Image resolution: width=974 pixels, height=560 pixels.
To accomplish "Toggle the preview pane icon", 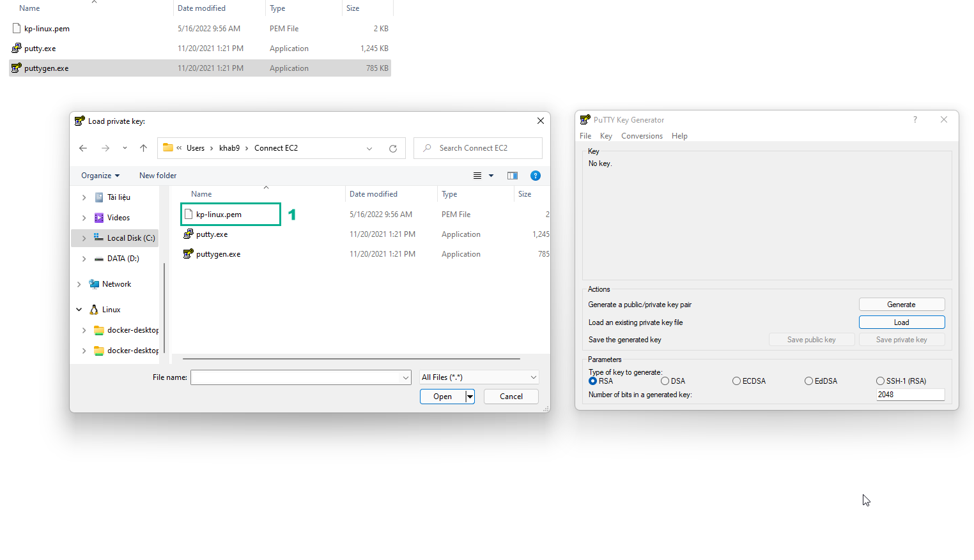I will 513,176.
